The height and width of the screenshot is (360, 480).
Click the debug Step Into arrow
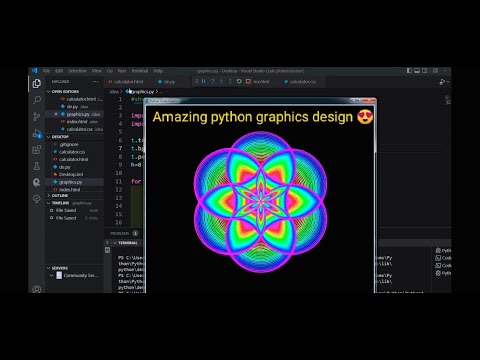click(221, 81)
